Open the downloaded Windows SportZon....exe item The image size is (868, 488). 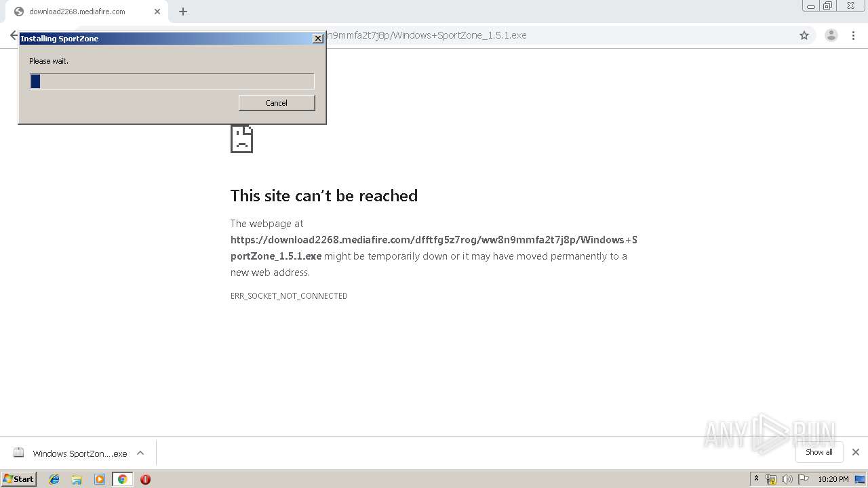80,453
